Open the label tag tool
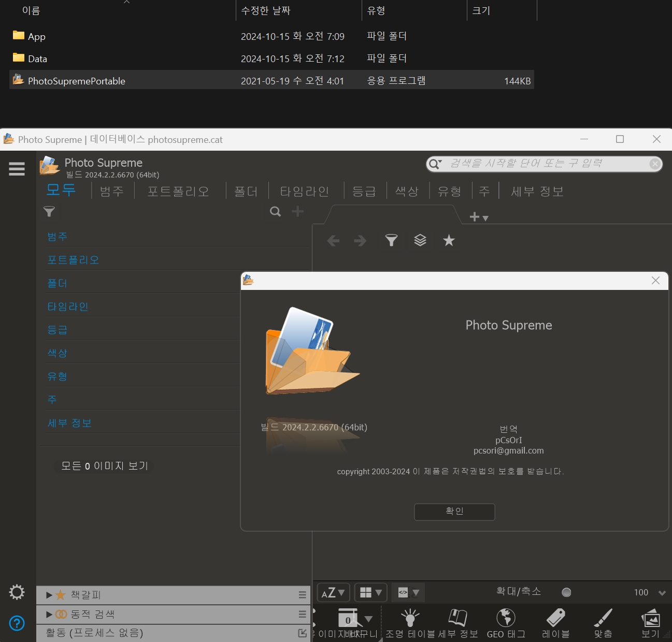The height and width of the screenshot is (642, 672). [x=555, y=623]
